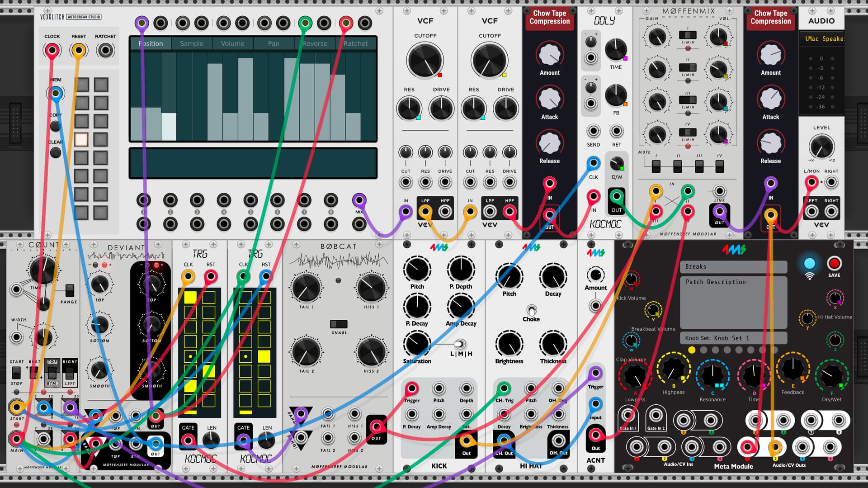Viewport: 868px width, 488px height.
Task: Flip the L|M|H switch on KICK
Action: [460, 344]
